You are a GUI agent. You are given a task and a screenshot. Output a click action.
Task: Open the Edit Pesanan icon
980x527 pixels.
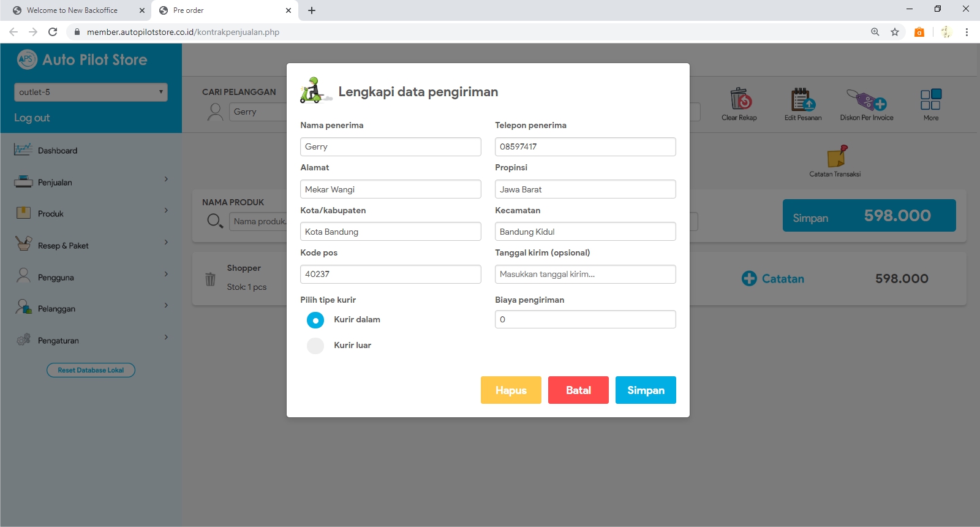[x=802, y=99]
